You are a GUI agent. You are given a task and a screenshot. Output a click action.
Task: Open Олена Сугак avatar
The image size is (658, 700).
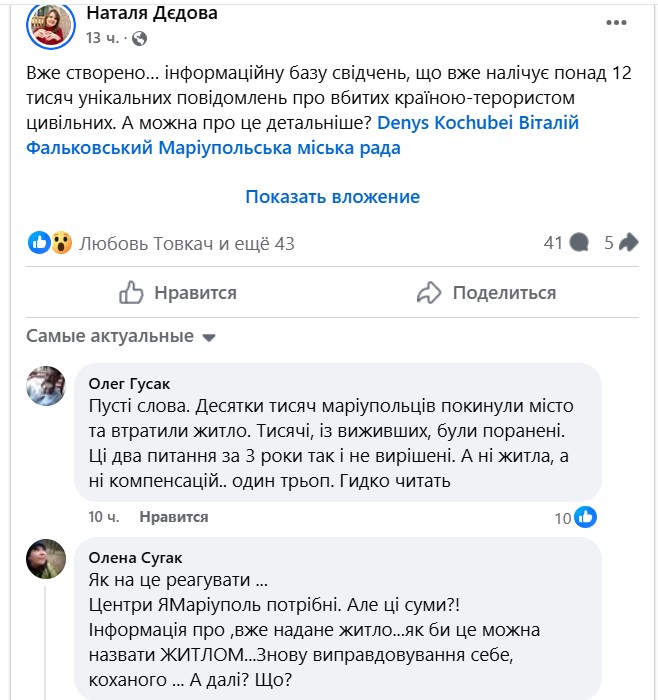click(46, 559)
